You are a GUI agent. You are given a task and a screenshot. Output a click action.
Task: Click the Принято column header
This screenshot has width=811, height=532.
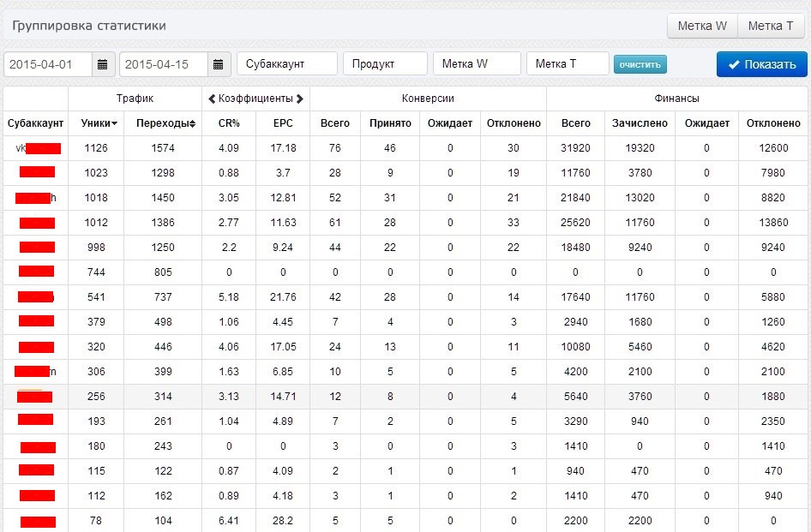(390, 123)
